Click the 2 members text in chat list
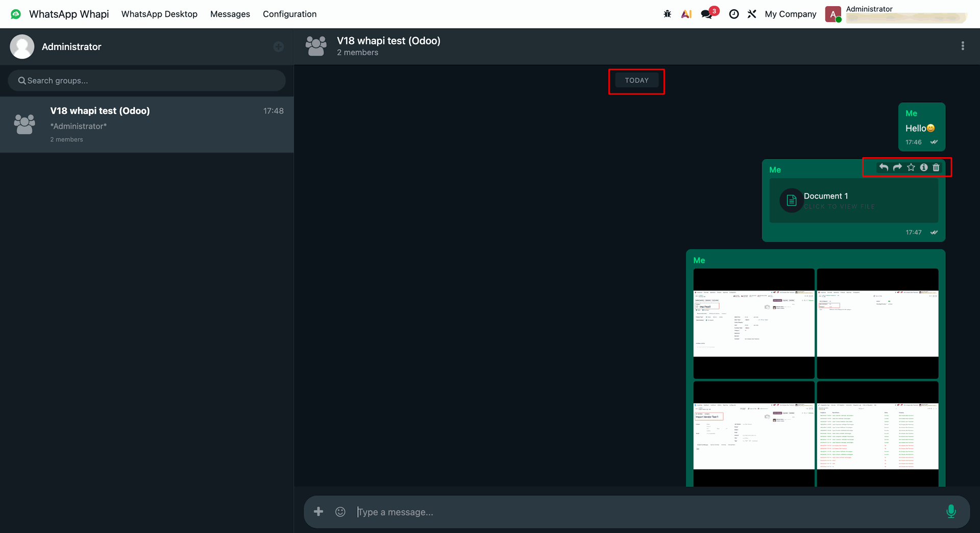The image size is (980, 533). click(66, 139)
